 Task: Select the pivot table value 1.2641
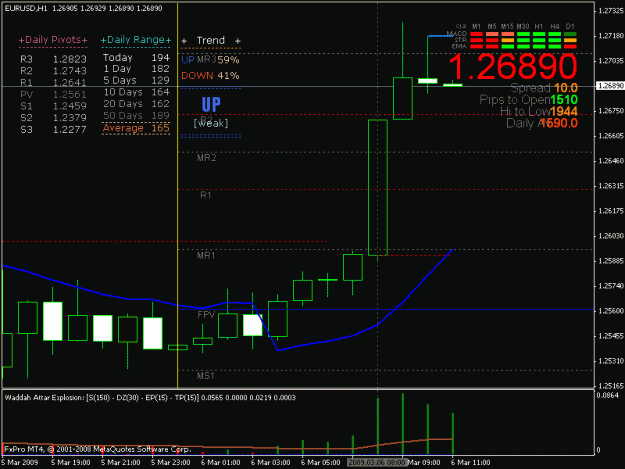pyautogui.click(x=70, y=82)
